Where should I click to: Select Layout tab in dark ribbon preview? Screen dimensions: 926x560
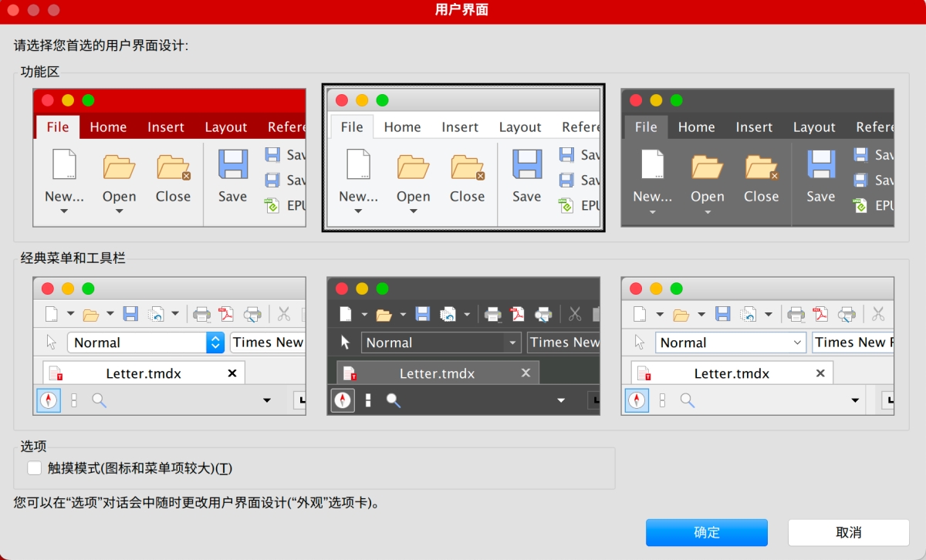[x=814, y=127]
